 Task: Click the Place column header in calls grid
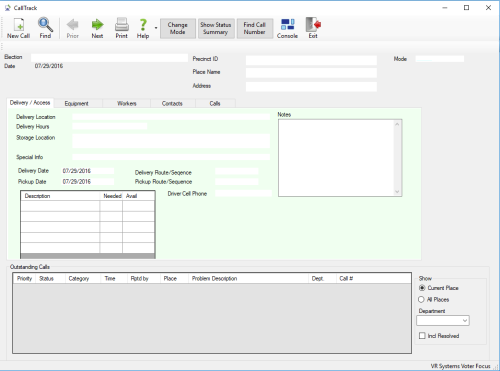pyautogui.click(x=174, y=278)
